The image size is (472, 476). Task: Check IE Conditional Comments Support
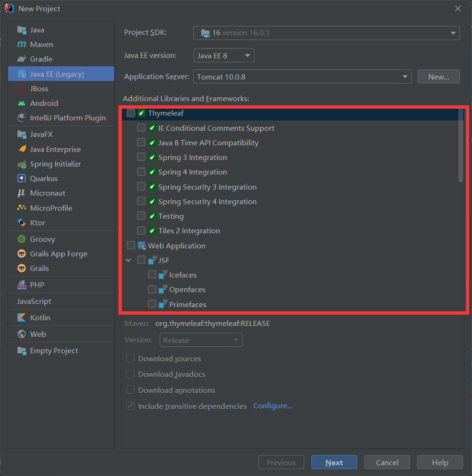pyautogui.click(x=141, y=127)
